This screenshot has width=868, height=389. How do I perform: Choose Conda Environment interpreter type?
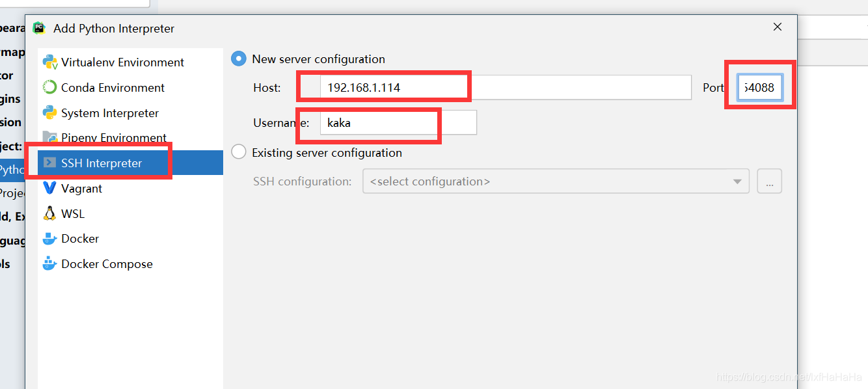130,87
